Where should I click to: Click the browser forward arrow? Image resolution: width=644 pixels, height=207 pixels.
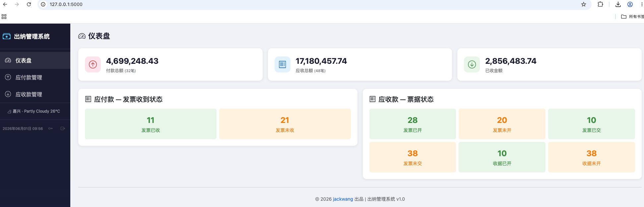tap(17, 4)
